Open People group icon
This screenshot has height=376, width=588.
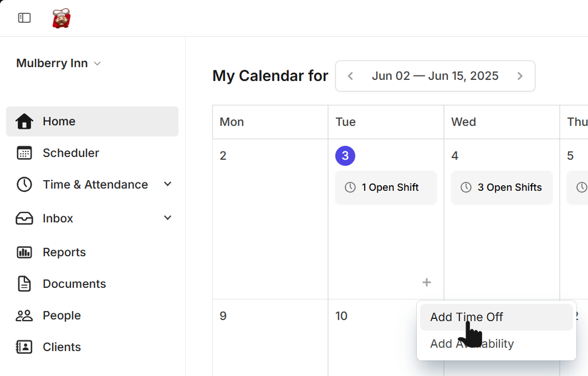click(24, 316)
